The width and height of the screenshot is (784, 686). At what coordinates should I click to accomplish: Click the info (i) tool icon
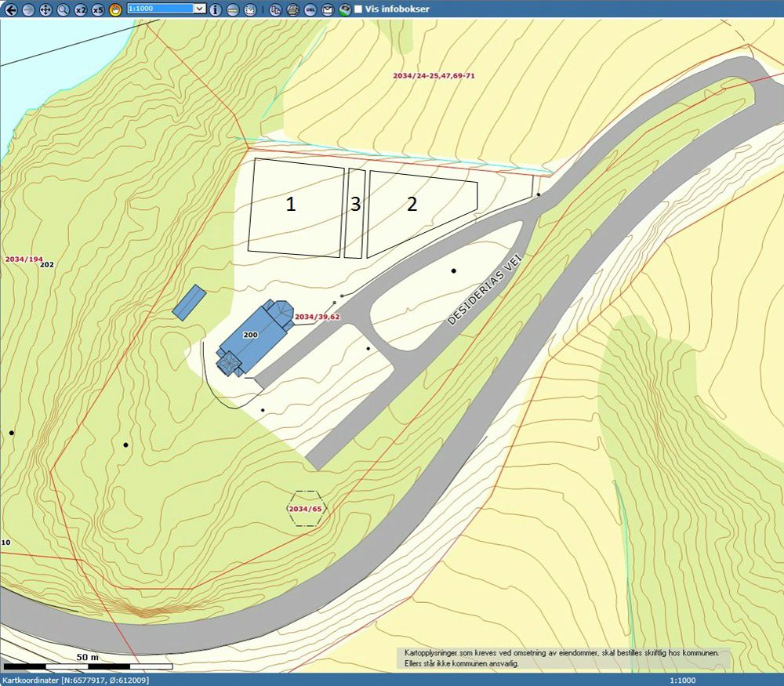[x=215, y=9]
